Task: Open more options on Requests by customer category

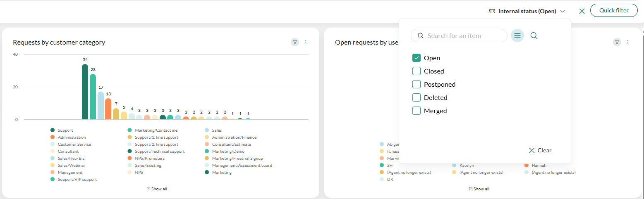Action: coord(305,42)
